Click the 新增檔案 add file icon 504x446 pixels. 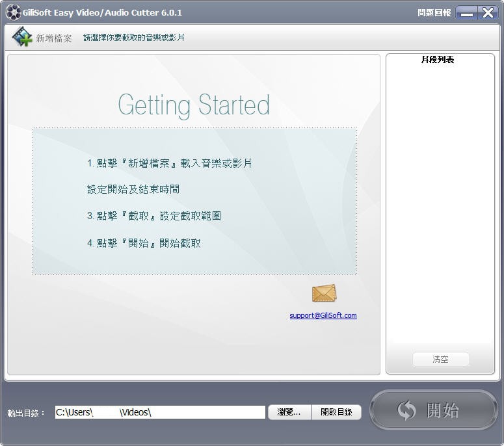coord(22,36)
